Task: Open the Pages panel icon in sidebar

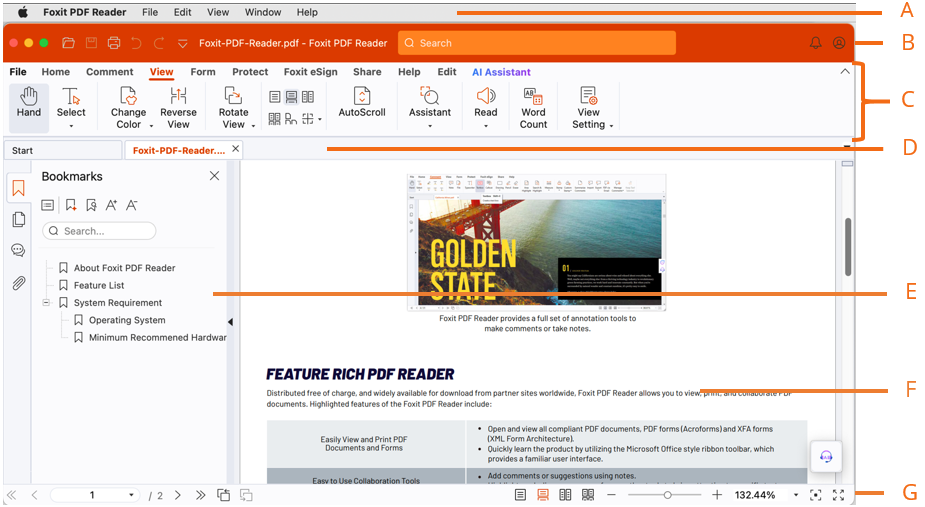Action: [18, 219]
